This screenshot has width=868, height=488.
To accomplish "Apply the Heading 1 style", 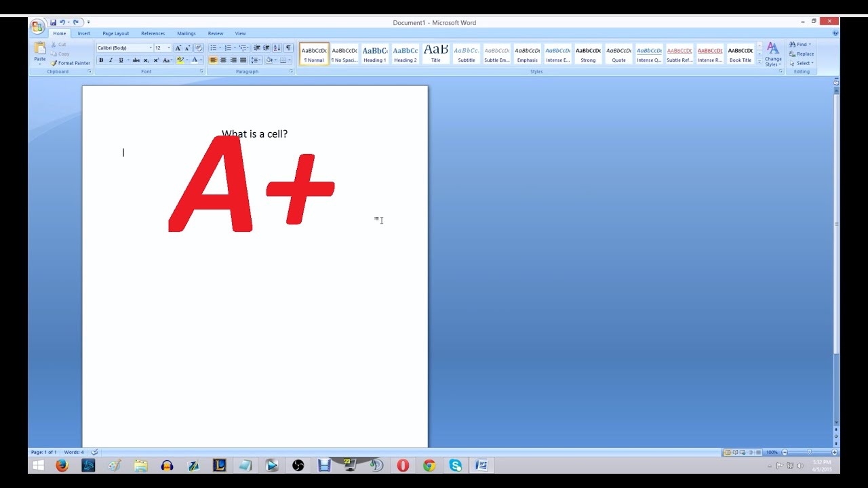I will click(374, 54).
